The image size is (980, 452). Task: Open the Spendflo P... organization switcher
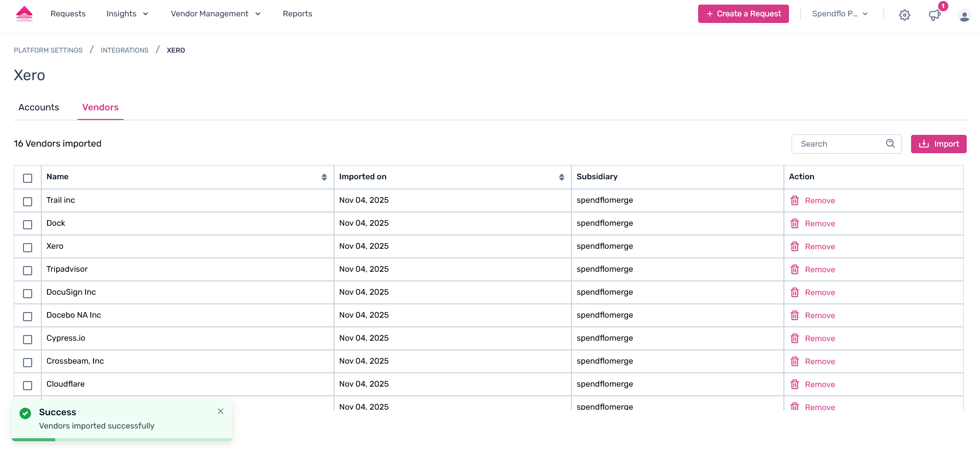(840, 14)
